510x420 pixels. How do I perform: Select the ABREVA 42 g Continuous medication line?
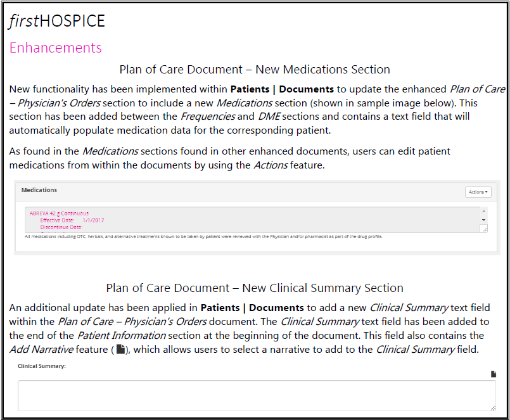59,213
